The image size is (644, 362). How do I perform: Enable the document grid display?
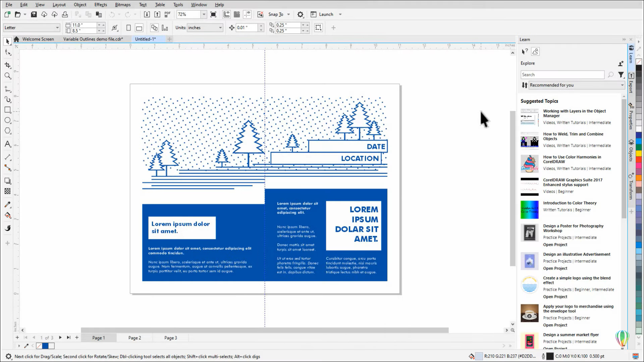(237, 14)
